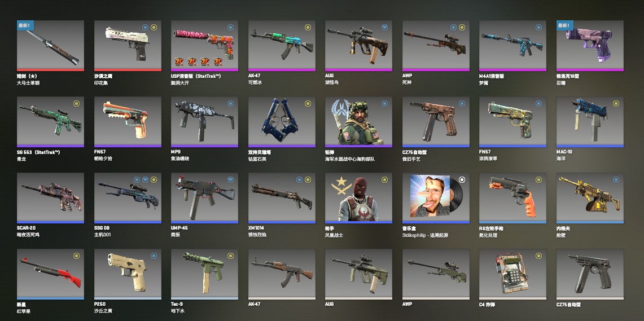Select the 内格夫 舱壁 machine gun tile
Image resolution: width=644 pixels, height=321 pixels.
click(x=590, y=198)
